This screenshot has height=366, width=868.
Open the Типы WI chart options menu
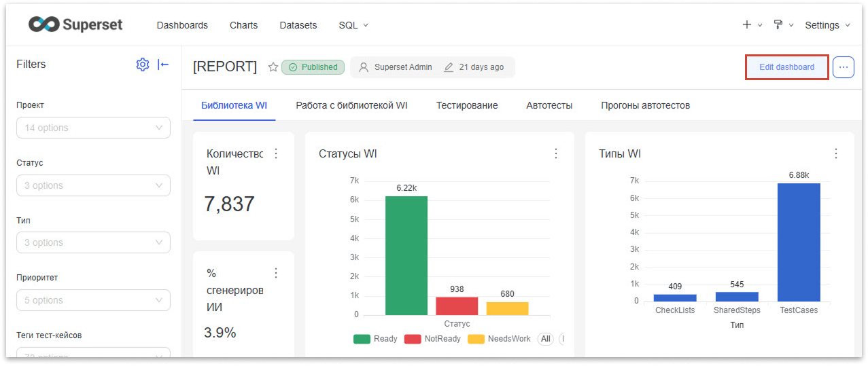836,153
